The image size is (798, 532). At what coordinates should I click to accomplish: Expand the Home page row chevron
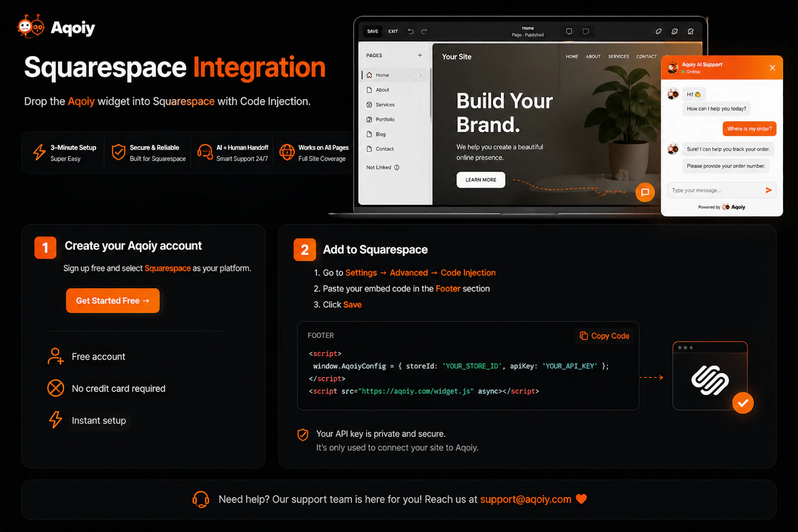coord(420,75)
